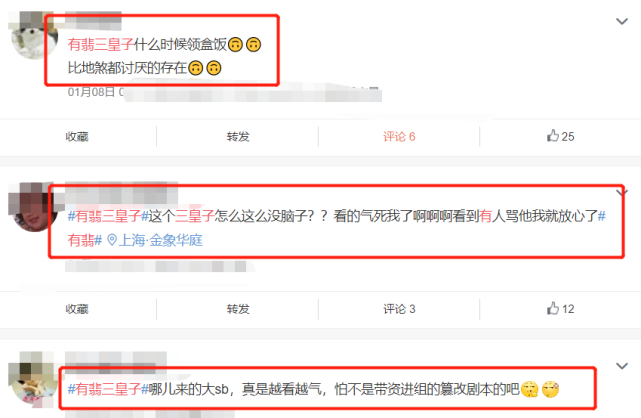
Task: Open 评论 3 on second post
Action: click(x=399, y=309)
